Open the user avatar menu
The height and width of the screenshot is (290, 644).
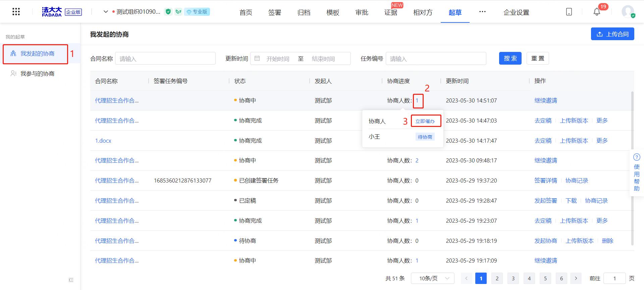point(628,12)
